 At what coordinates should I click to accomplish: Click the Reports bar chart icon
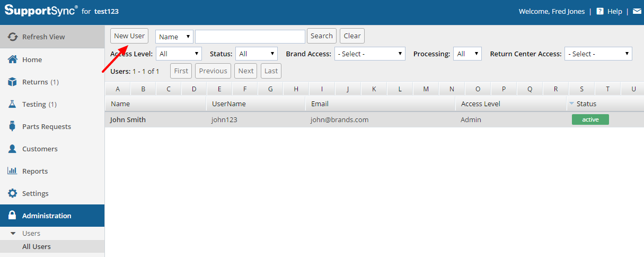(13, 171)
